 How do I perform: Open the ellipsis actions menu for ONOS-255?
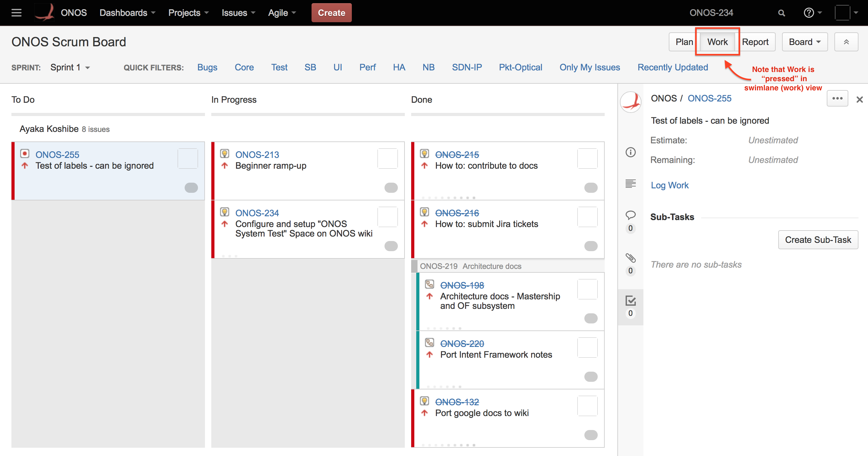click(837, 99)
